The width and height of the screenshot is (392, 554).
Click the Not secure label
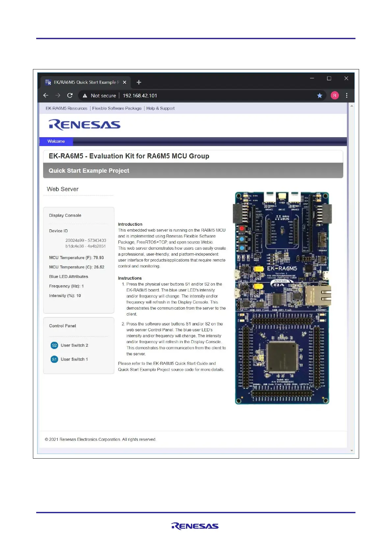(x=103, y=96)
